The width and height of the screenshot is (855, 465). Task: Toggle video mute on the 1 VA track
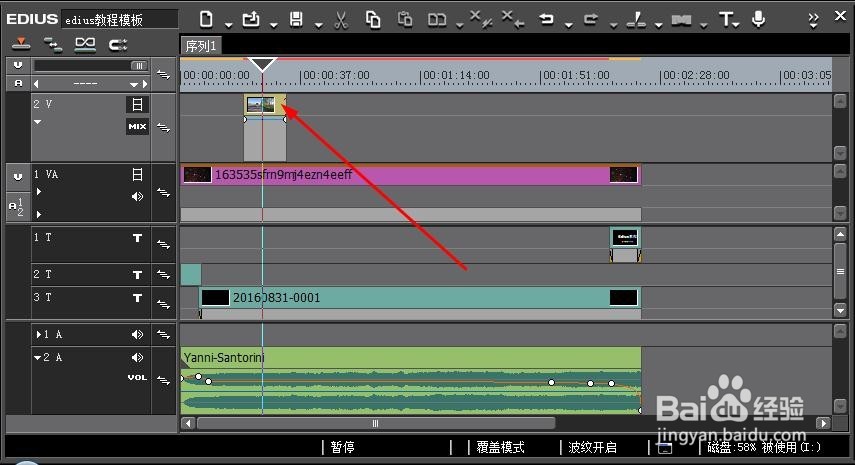(137, 174)
